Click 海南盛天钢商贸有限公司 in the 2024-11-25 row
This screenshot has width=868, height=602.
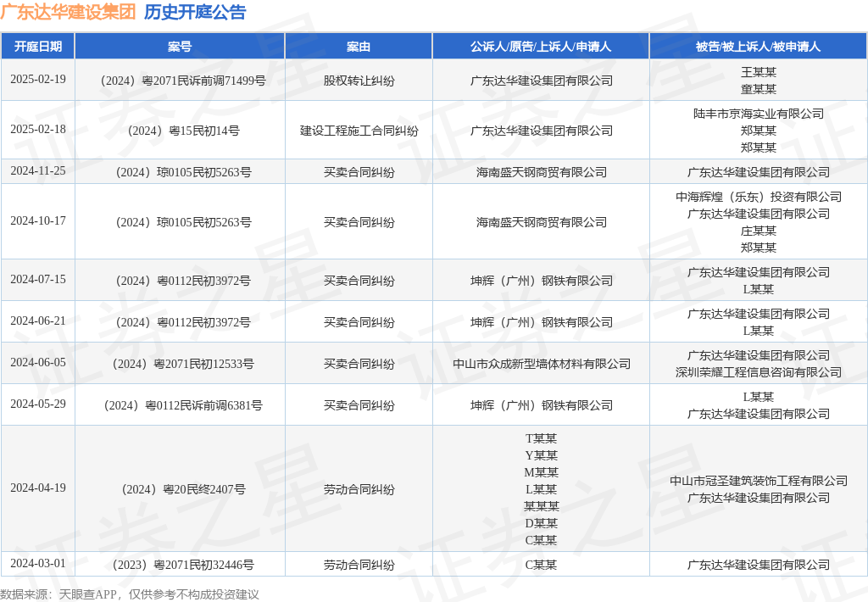click(541, 172)
